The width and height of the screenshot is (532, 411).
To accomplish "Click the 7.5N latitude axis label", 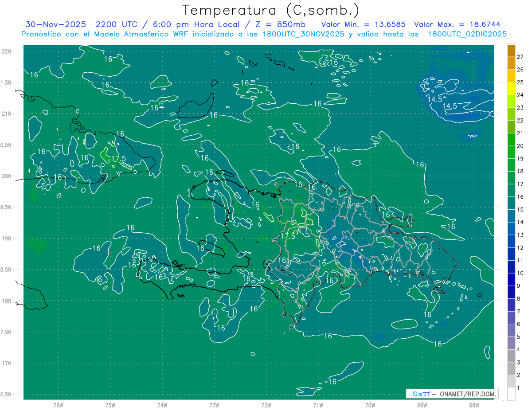I will (x=7, y=332).
